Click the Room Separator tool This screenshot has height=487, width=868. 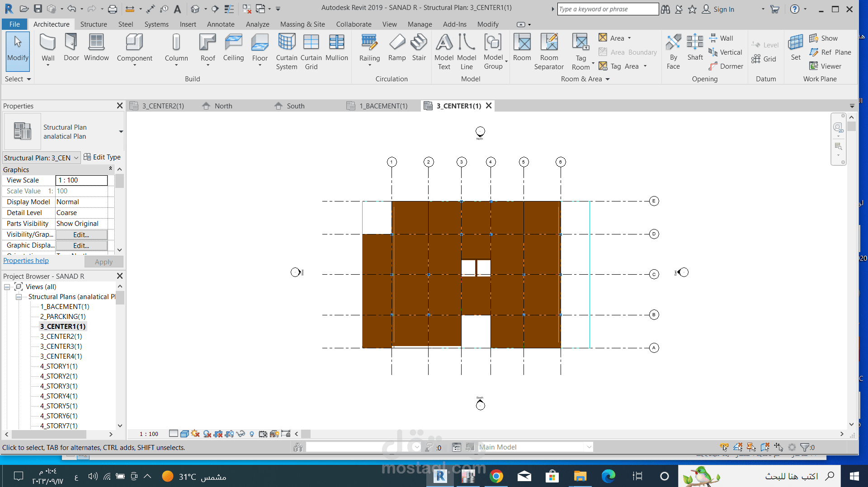click(x=549, y=52)
